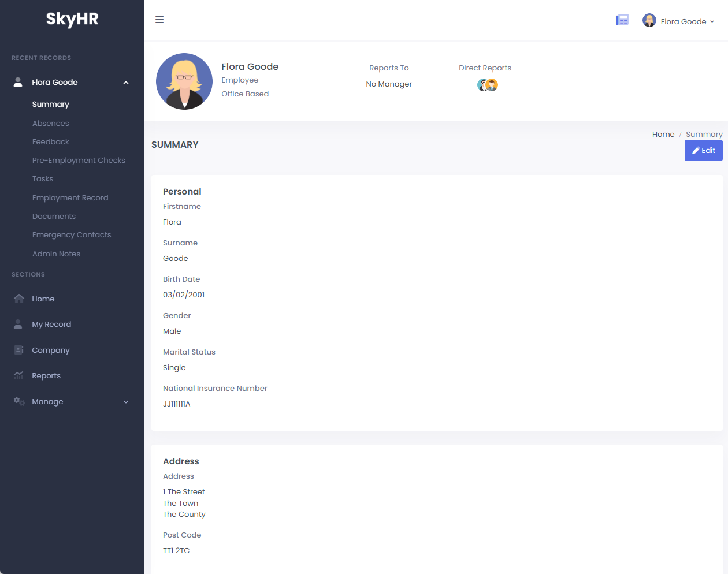Open the Home breadcrumb link
Viewport: 728px width, 574px height.
click(663, 134)
